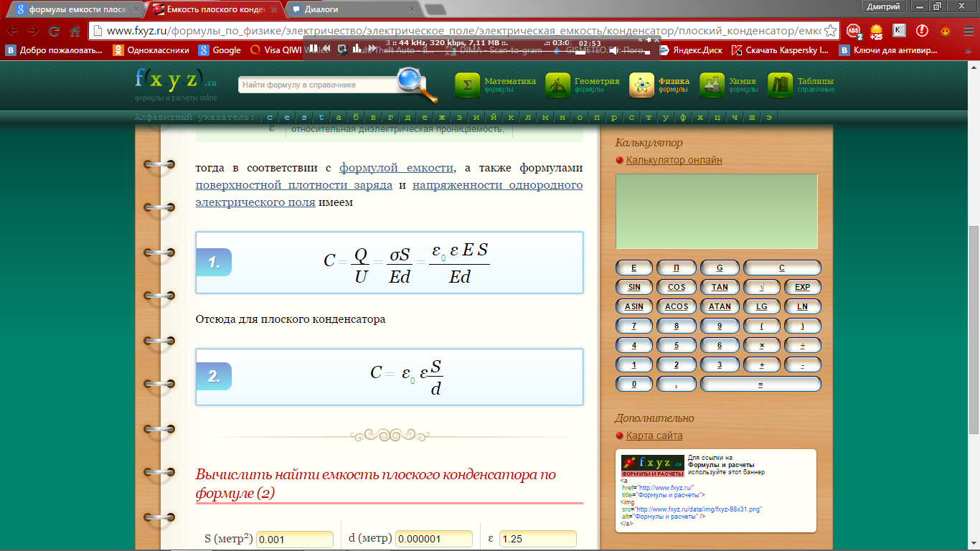
Task: Open the Химия formulas section icon
Action: click(x=712, y=85)
